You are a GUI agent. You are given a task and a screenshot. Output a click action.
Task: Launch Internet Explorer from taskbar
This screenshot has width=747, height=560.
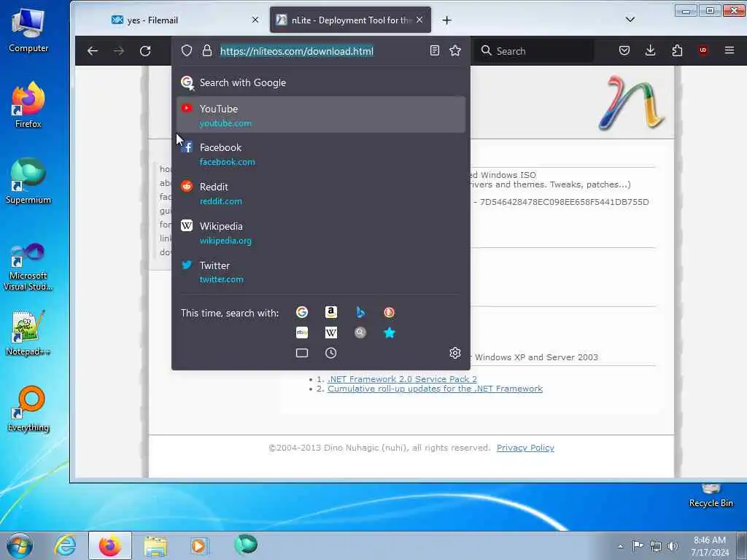click(x=65, y=545)
